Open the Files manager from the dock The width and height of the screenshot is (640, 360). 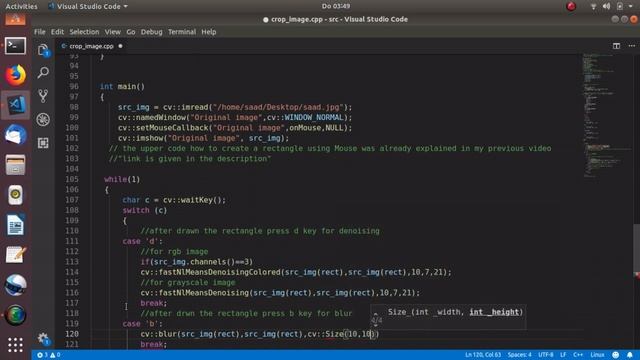(x=16, y=165)
